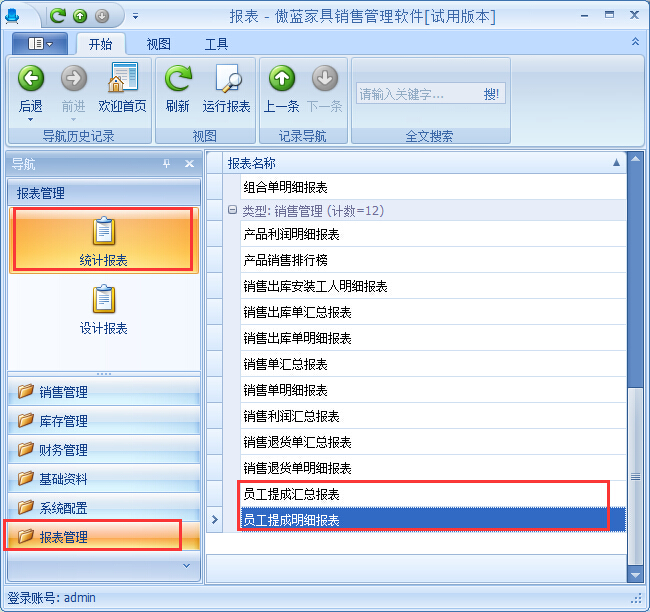Screen dimensions: 650x612
Task: Click the 刷新 refresh icon in ribbon
Action: (x=178, y=80)
